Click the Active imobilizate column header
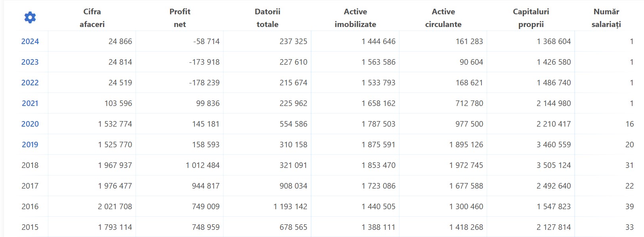The height and width of the screenshot is (237, 644). tap(355, 18)
